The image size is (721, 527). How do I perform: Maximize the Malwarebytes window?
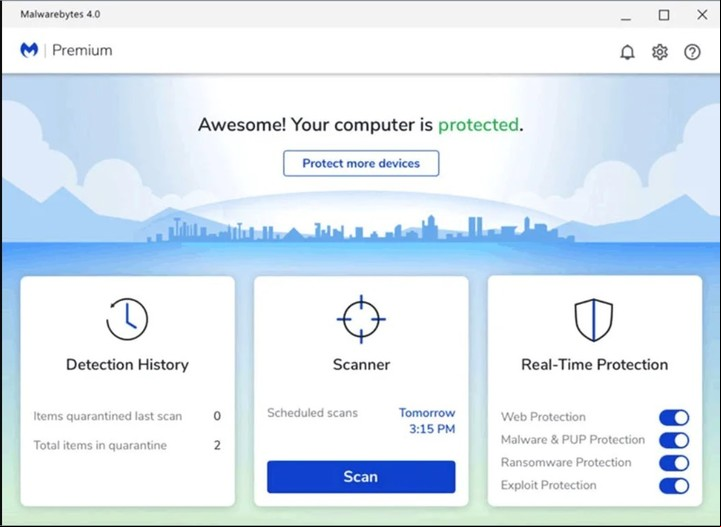tap(664, 15)
